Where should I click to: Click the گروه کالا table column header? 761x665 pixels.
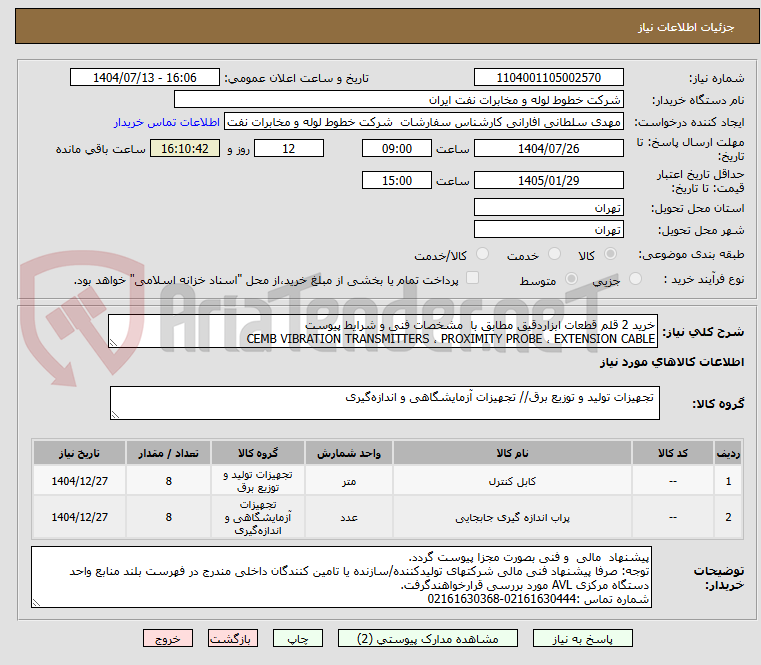[x=258, y=453]
